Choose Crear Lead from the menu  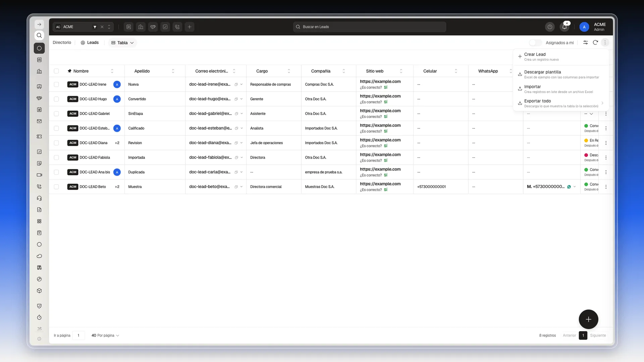[561, 57]
